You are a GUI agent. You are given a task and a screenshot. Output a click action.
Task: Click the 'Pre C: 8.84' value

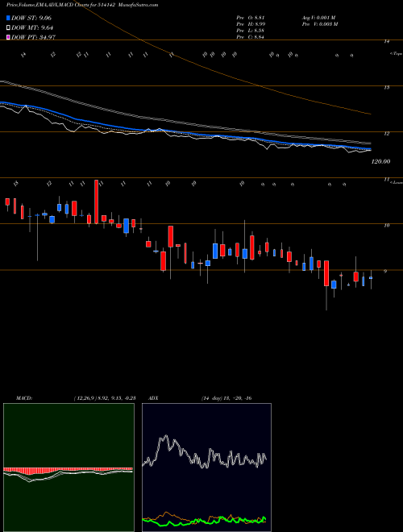click(251, 37)
